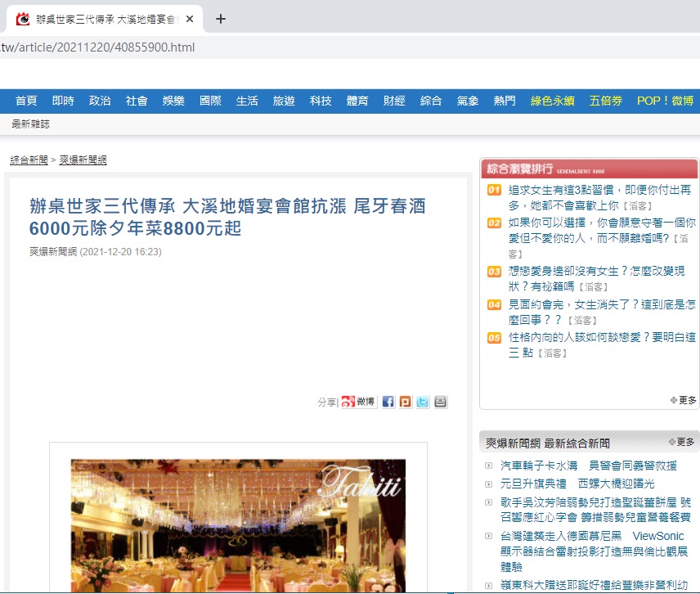The width and height of the screenshot is (700, 594).
Task: Click the Facebook share icon
Action: [x=388, y=402]
